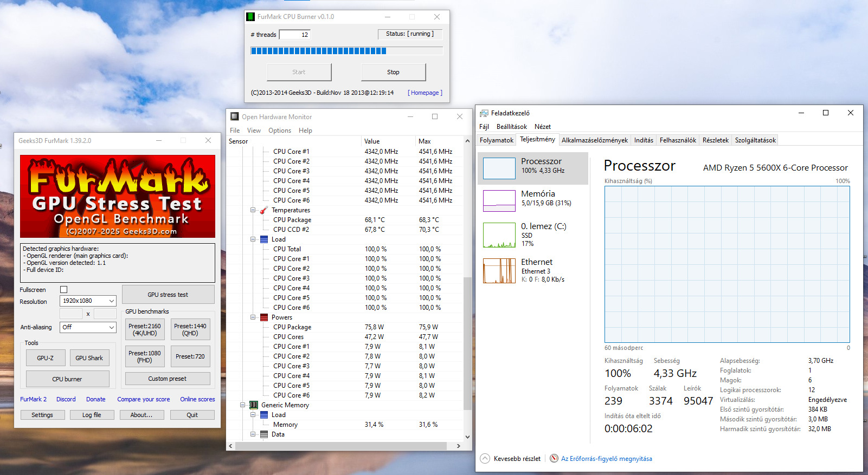Click the CPU burner button in FurMark
Viewport: 868px width, 475px height.
tap(67, 379)
